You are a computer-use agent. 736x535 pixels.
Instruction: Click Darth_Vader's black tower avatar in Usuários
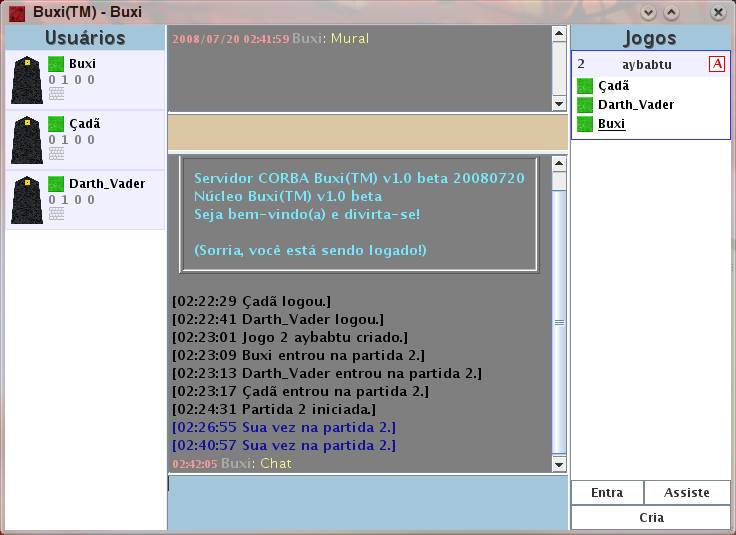[27, 200]
